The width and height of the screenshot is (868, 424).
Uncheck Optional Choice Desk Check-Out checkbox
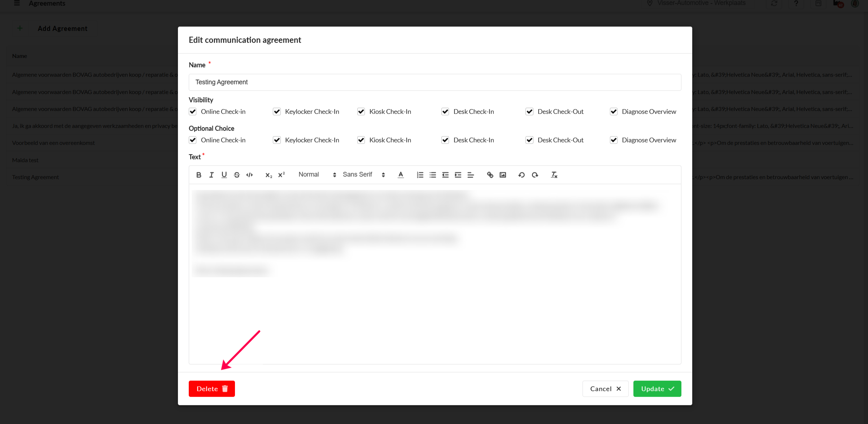tap(529, 140)
